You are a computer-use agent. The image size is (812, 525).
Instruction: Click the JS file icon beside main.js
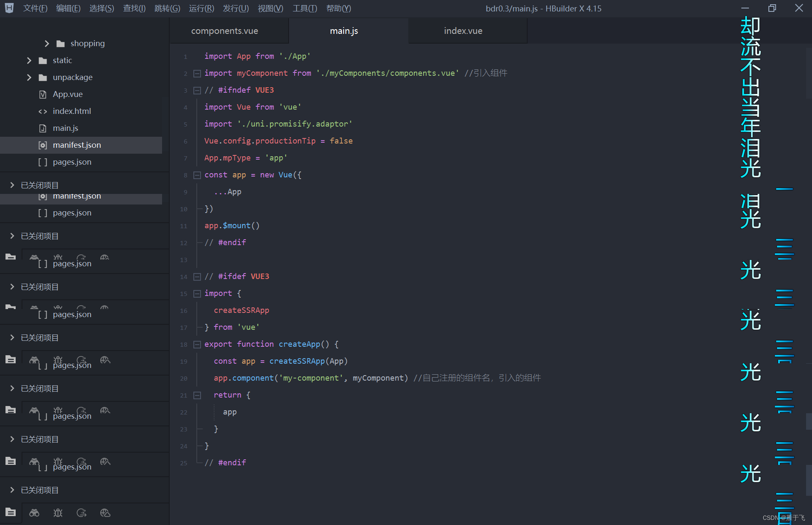[x=43, y=128]
